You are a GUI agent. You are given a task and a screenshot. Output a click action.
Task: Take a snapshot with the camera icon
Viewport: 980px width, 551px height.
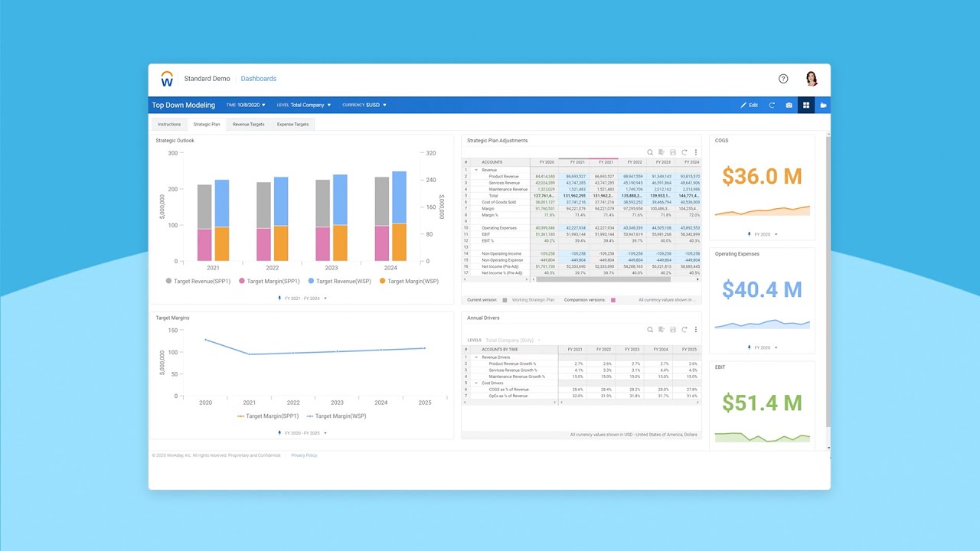click(x=789, y=105)
